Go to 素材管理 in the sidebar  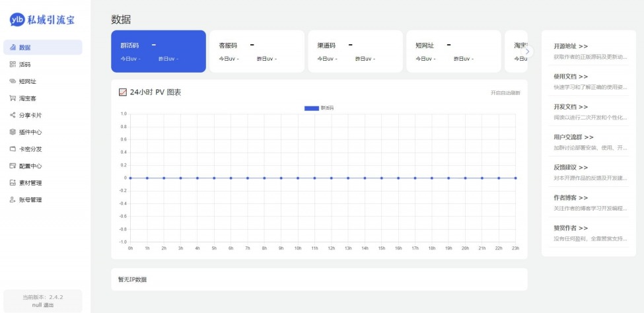pos(43,183)
